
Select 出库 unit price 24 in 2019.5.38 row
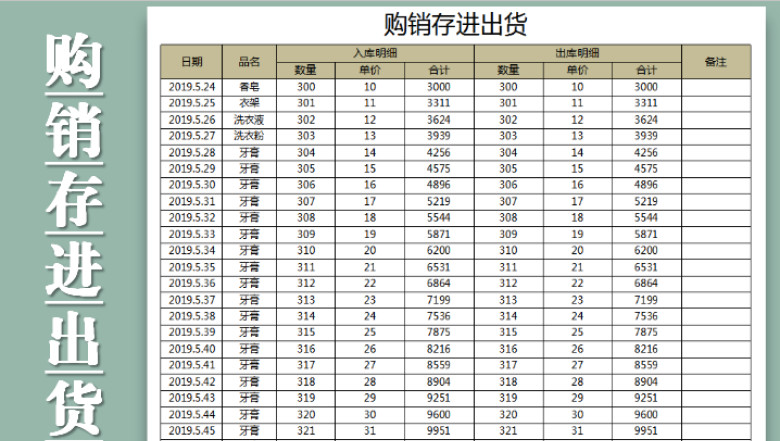(x=578, y=316)
